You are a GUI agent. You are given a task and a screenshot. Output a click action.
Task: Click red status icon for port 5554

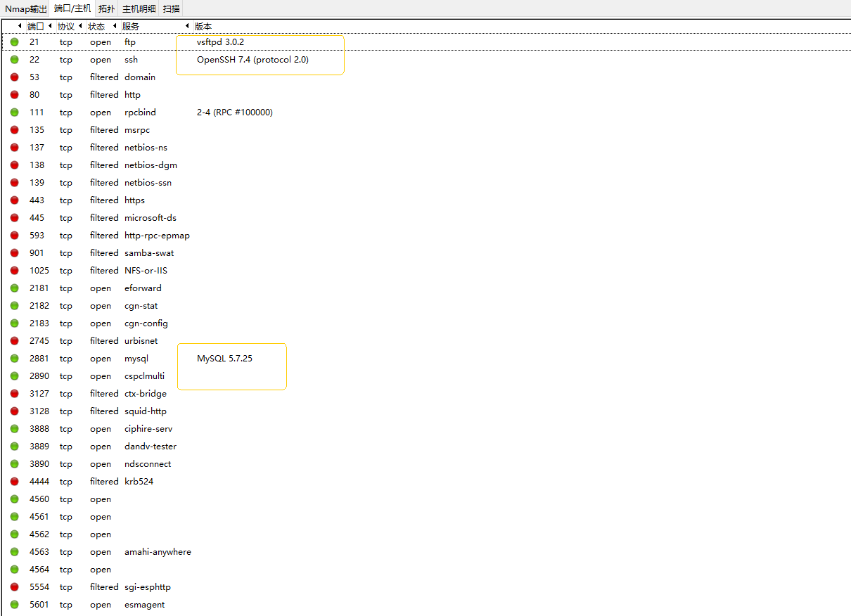[15, 587]
